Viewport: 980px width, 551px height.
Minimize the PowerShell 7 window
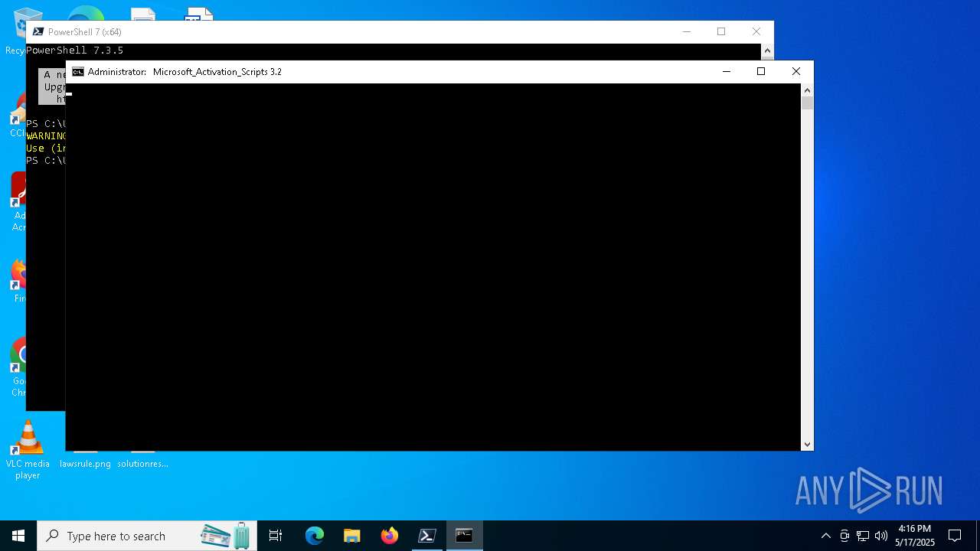(x=687, y=32)
